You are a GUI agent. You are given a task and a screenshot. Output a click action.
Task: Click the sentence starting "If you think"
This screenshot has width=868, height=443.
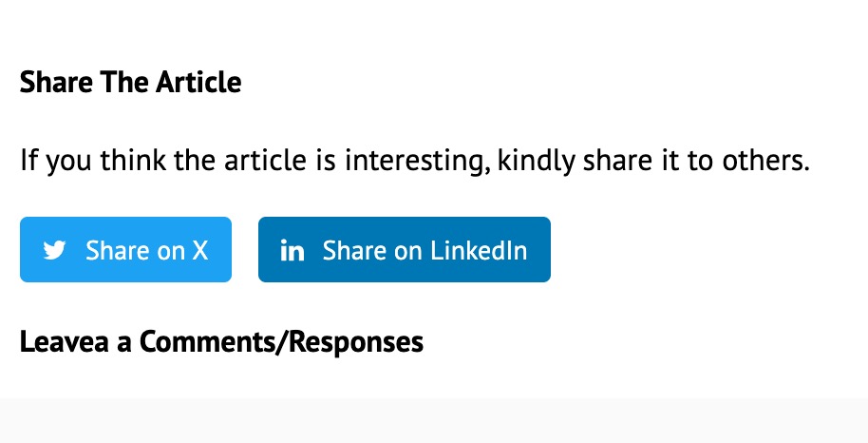[414, 161]
